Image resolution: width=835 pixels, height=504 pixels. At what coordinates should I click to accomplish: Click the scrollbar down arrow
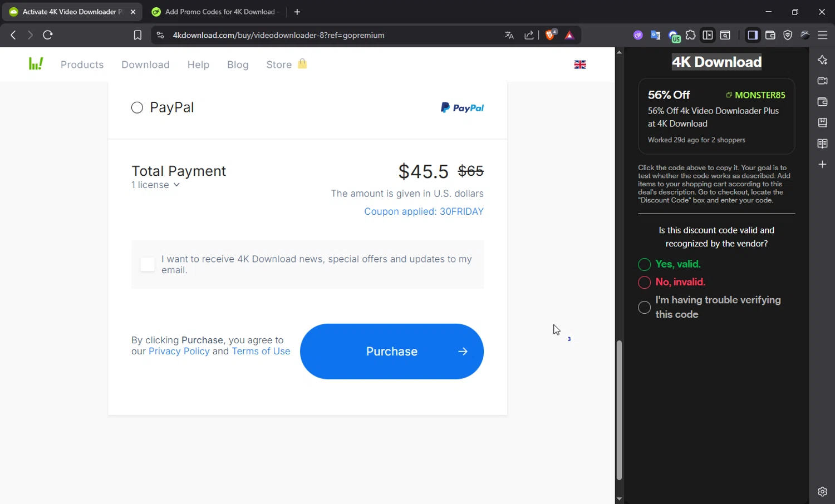pos(619,499)
